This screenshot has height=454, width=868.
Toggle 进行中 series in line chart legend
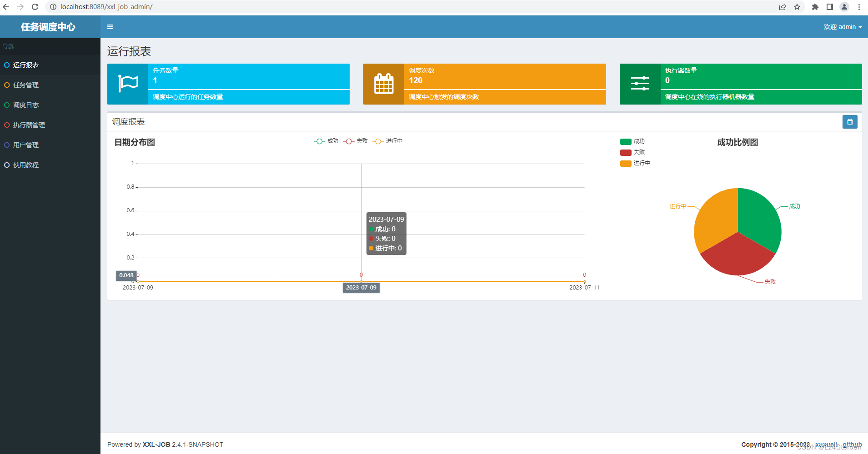[387, 141]
